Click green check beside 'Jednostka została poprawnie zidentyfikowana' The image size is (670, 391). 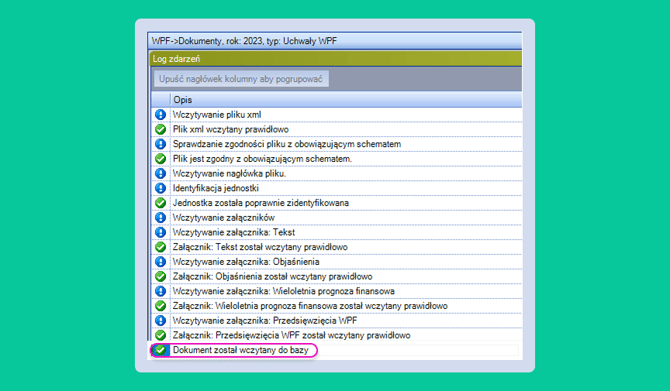(160, 203)
